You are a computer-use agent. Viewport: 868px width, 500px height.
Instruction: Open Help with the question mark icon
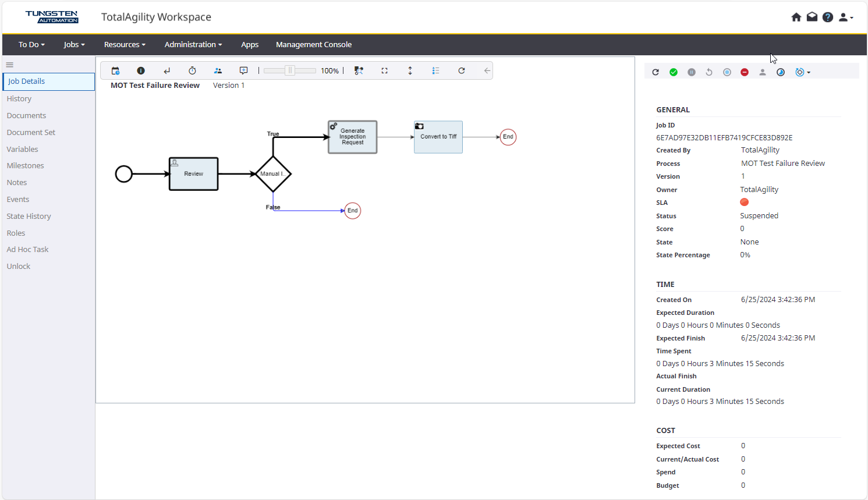pos(828,17)
